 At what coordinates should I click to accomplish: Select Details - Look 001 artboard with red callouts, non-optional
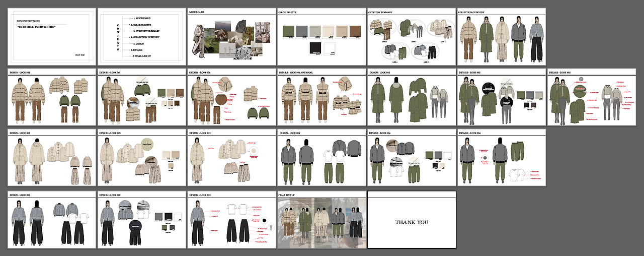click(231, 97)
